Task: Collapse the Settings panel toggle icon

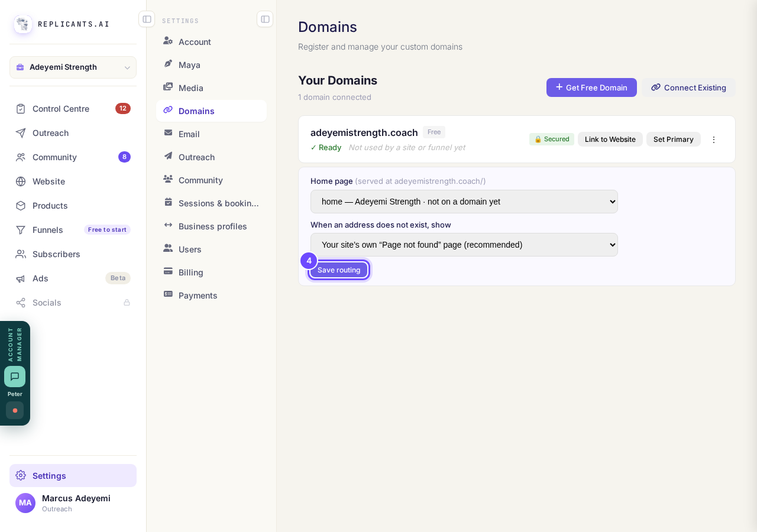Action: [x=265, y=19]
